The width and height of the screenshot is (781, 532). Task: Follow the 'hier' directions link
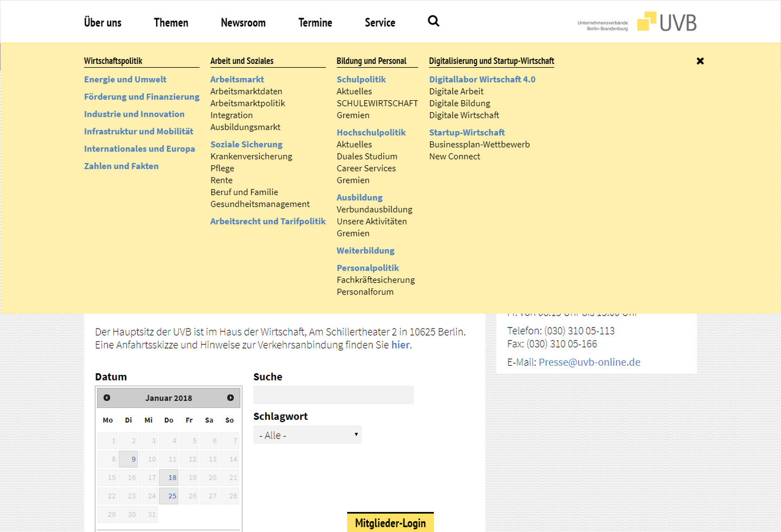click(x=400, y=345)
